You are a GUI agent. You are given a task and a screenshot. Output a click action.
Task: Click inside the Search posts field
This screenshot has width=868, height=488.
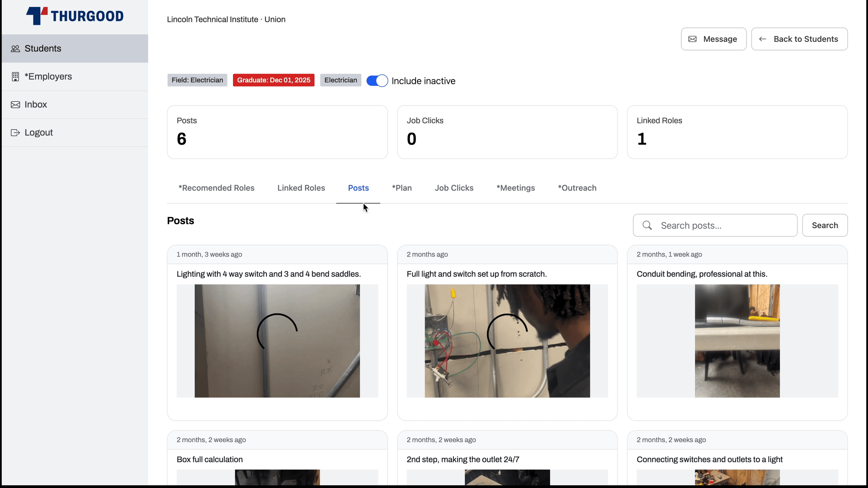pyautogui.click(x=714, y=225)
